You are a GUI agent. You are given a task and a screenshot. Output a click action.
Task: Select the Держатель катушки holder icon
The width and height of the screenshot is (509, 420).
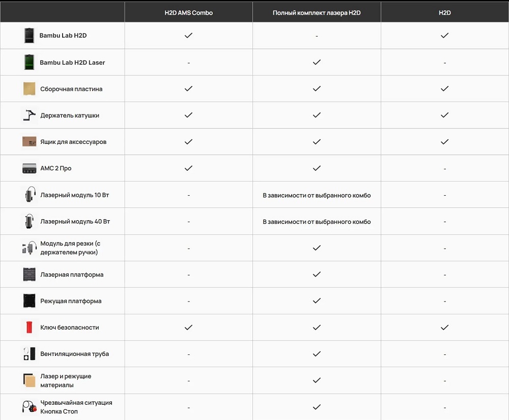29,115
